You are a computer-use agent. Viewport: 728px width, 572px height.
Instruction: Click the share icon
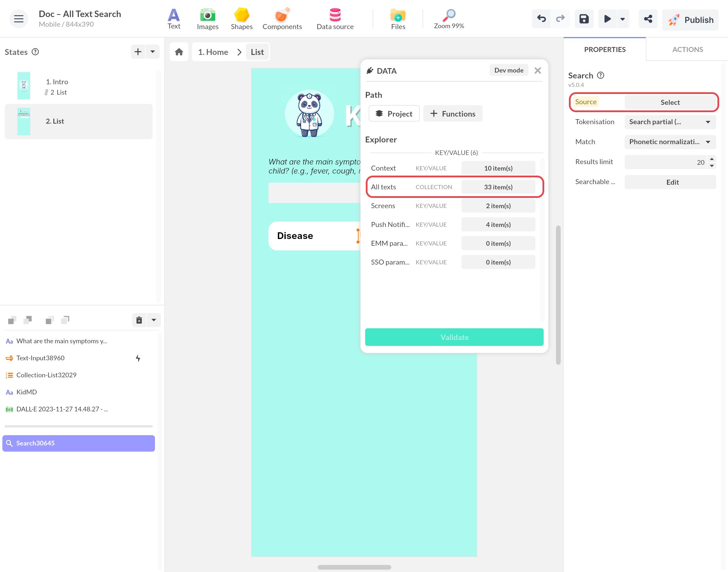pyautogui.click(x=648, y=19)
